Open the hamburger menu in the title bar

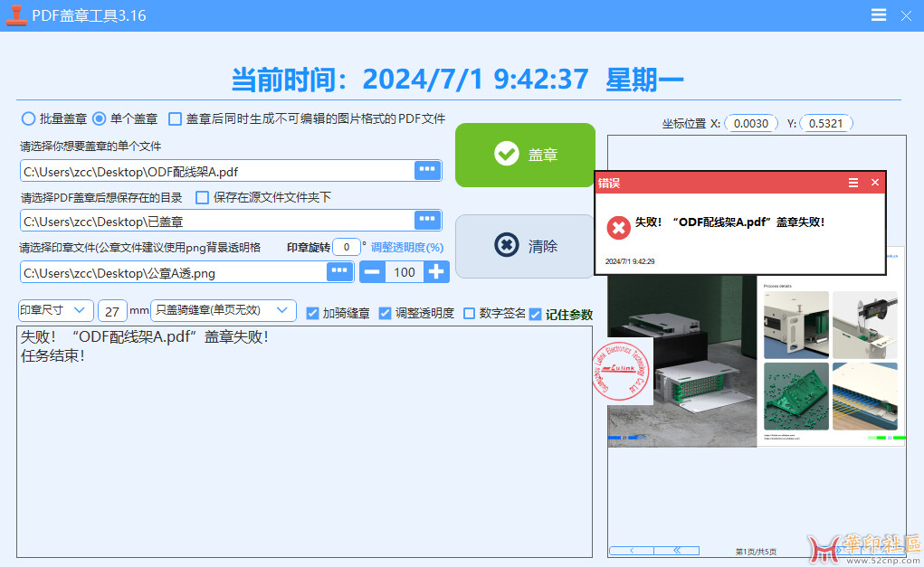pos(878,15)
